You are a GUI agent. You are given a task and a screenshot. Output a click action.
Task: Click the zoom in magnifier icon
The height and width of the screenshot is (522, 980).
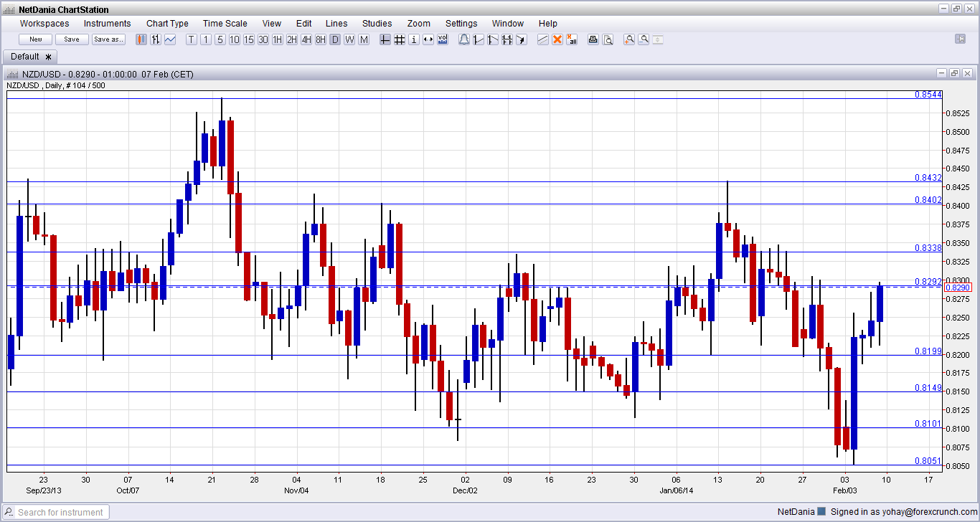coord(629,39)
